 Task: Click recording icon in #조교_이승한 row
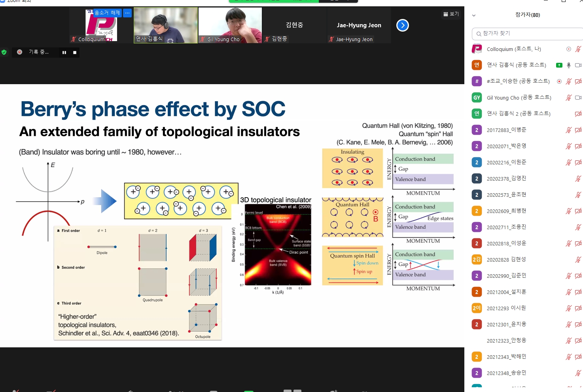[559, 81]
